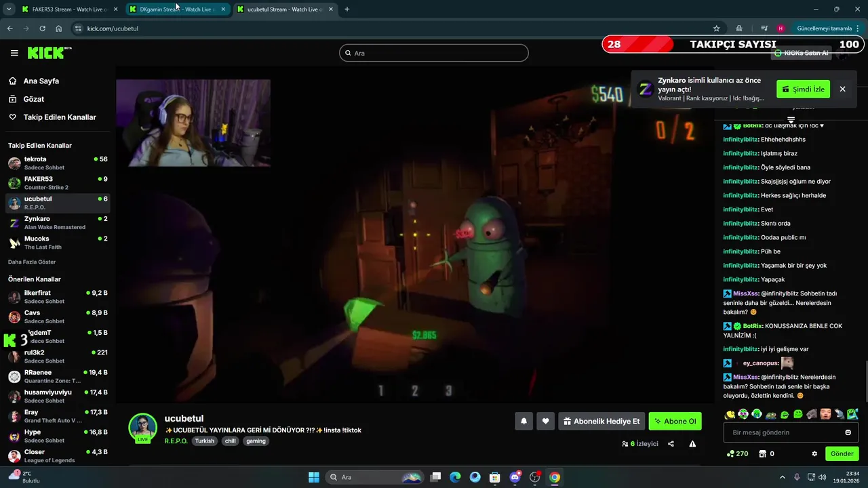Open Zynkaro channel in sidebar
This screenshot has width=868, height=488.
pos(58,222)
